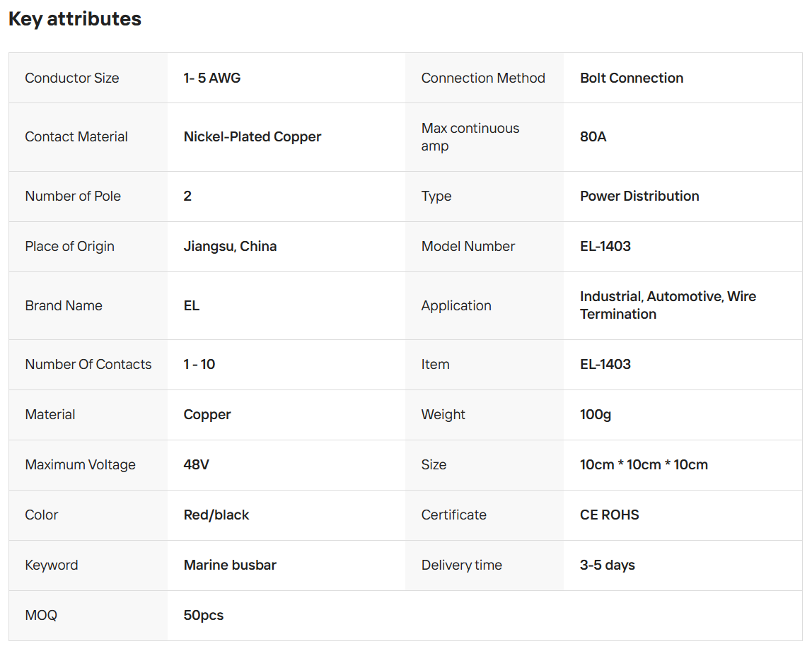Viewport: 812px width, 651px height.
Task: Click the Power Distribution type value
Action: pyautogui.click(x=639, y=196)
